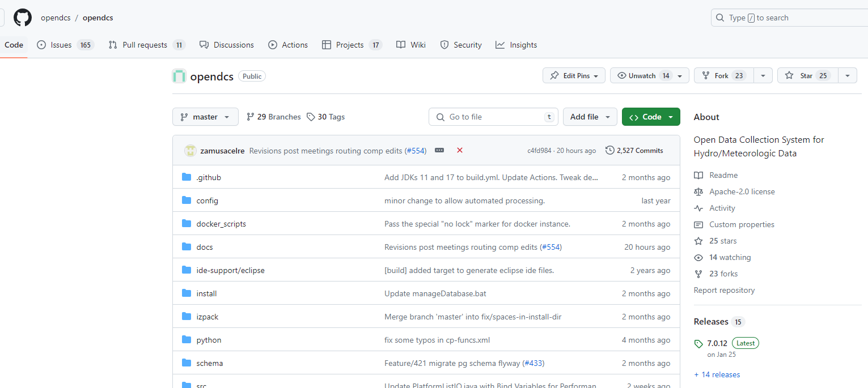
Task: Open the 7.0.12 release link
Action: click(x=717, y=344)
